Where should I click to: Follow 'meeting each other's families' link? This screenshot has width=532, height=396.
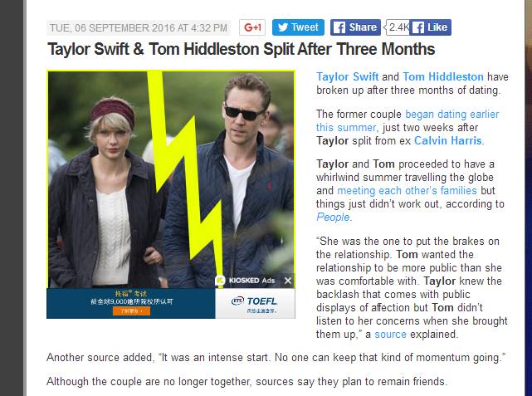coord(407,191)
